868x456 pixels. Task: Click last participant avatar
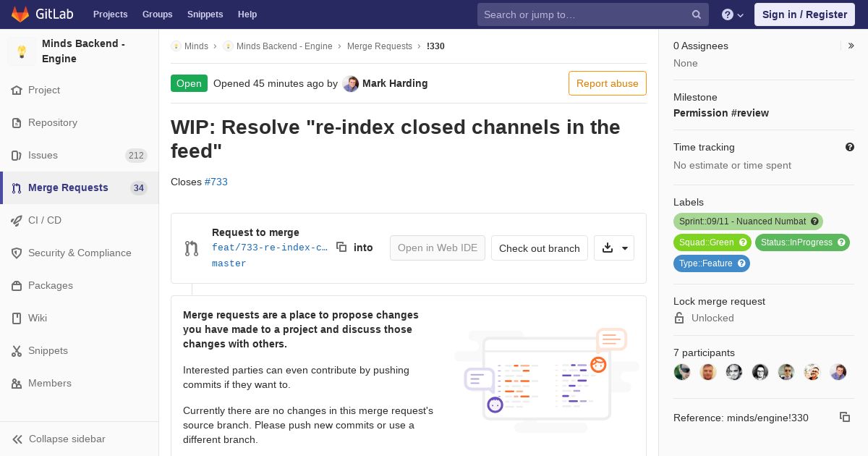838,372
